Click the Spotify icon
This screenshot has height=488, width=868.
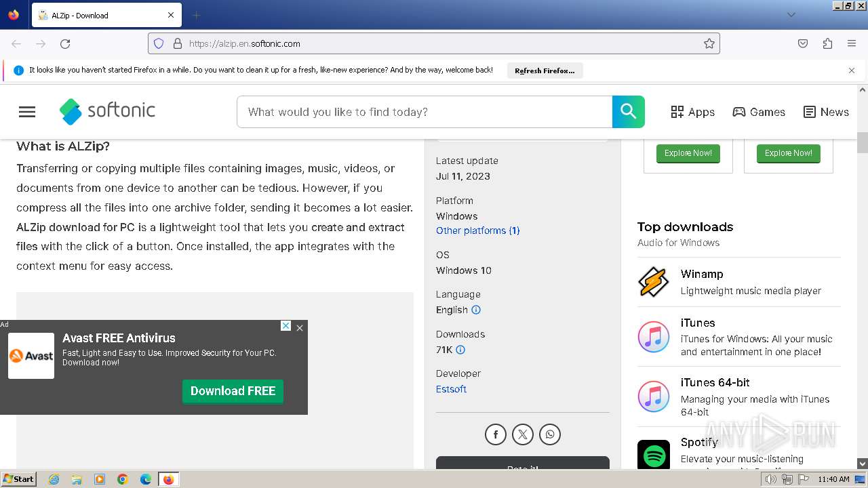coord(654,454)
